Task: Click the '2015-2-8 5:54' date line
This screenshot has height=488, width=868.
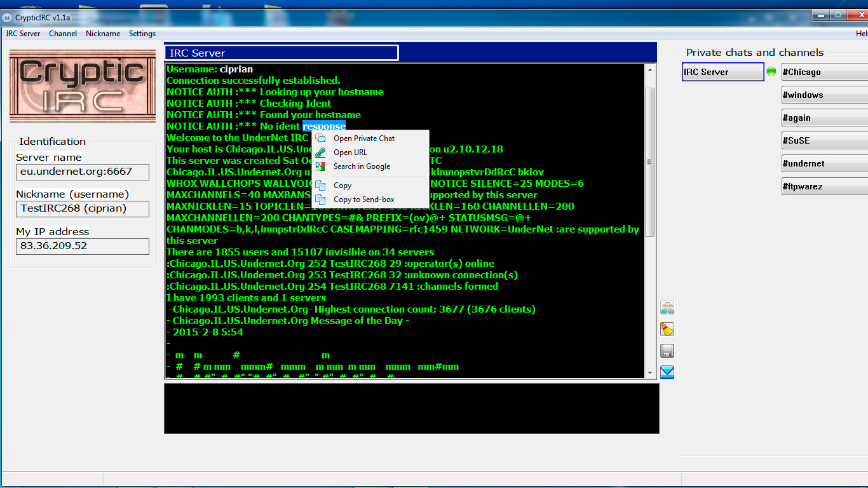Action: [x=205, y=332]
